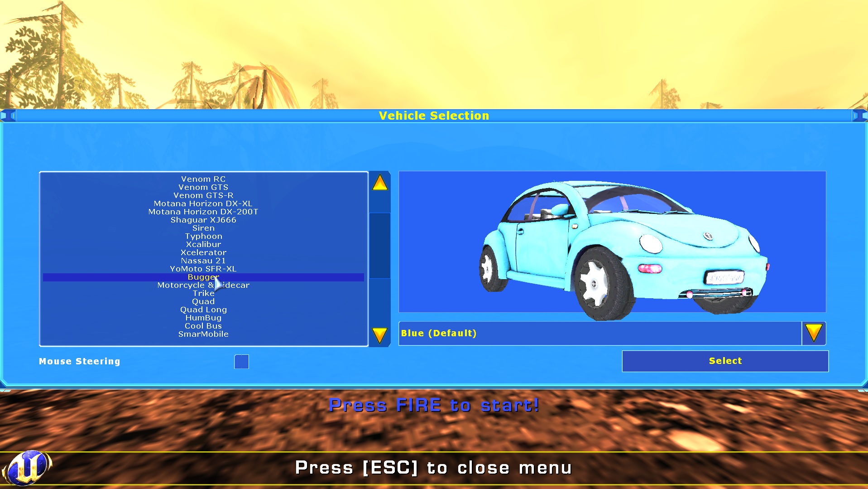This screenshot has width=868, height=489.
Task: Click the highlighted Bugger entry
Action: click(203, 277)
